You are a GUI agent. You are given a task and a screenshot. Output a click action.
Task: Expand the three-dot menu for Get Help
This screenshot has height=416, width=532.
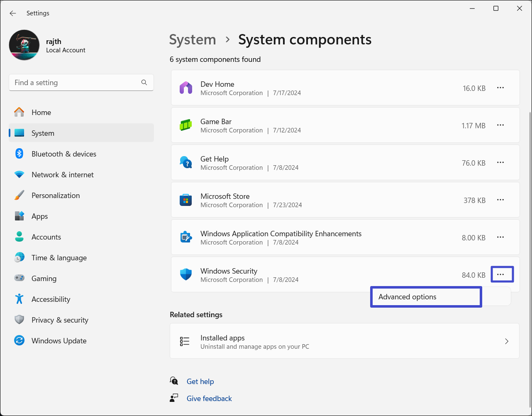tap(500, 163)
